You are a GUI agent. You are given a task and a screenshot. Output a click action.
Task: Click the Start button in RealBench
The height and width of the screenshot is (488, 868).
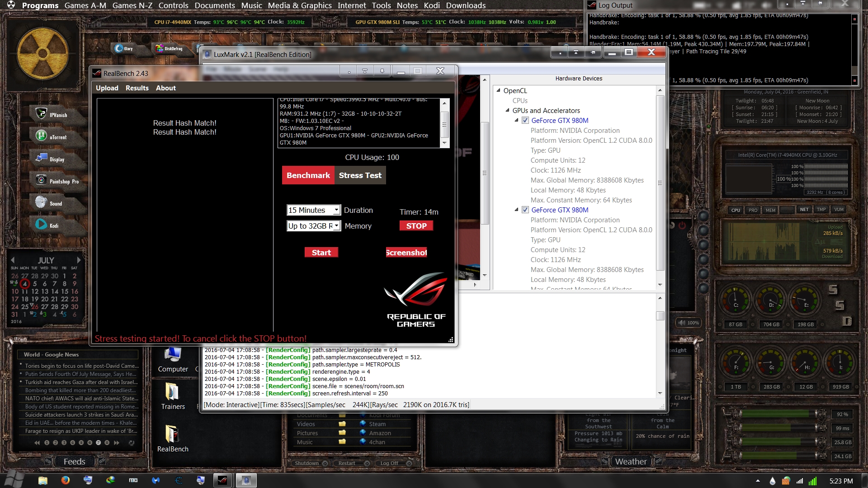coord(321,253)
